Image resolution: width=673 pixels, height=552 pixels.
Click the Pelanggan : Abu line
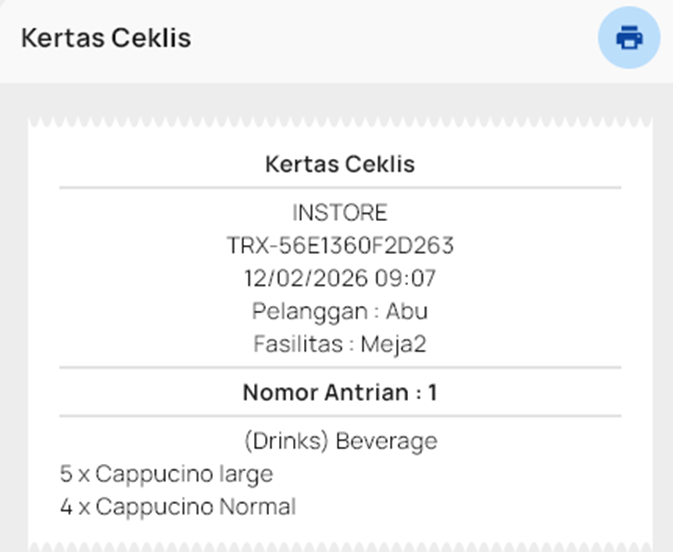pyautogui.click(x=339, y=311)
